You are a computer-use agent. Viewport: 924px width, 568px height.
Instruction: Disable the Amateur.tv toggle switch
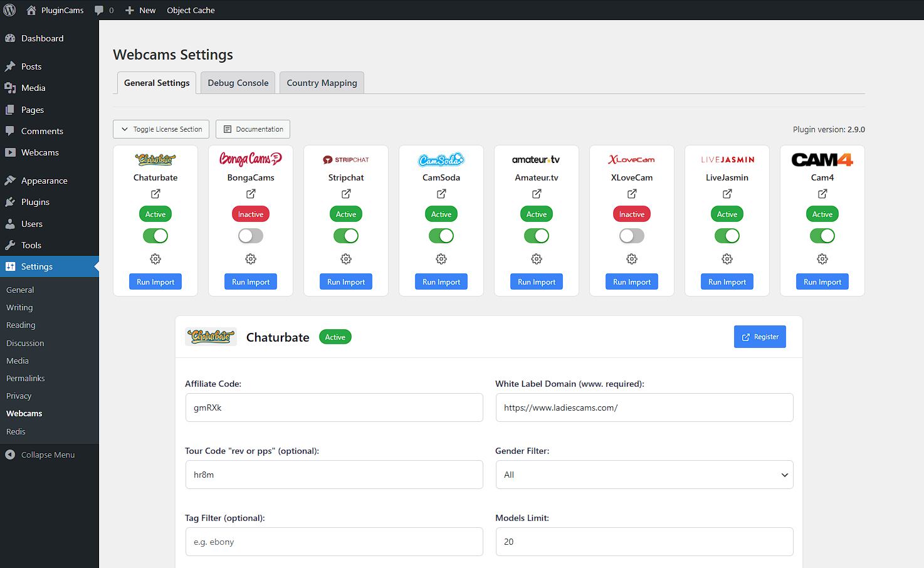537,236
